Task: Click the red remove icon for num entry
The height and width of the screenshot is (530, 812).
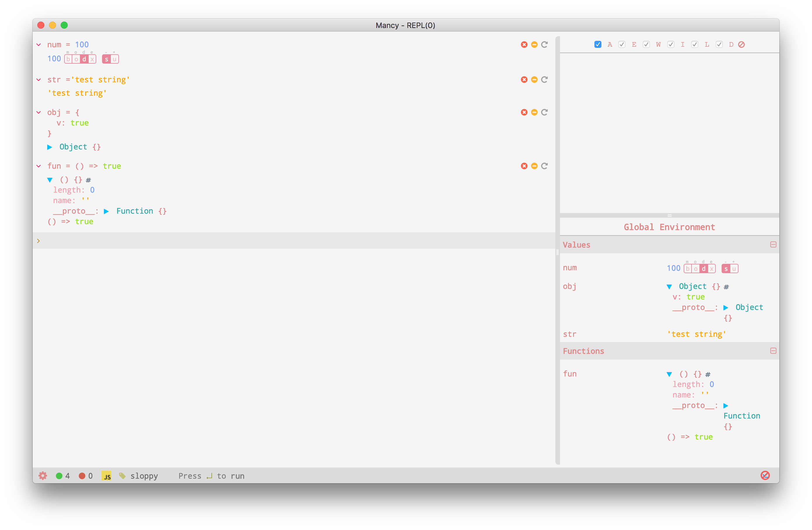Action: pyautogui.click(x=524, y=45)
